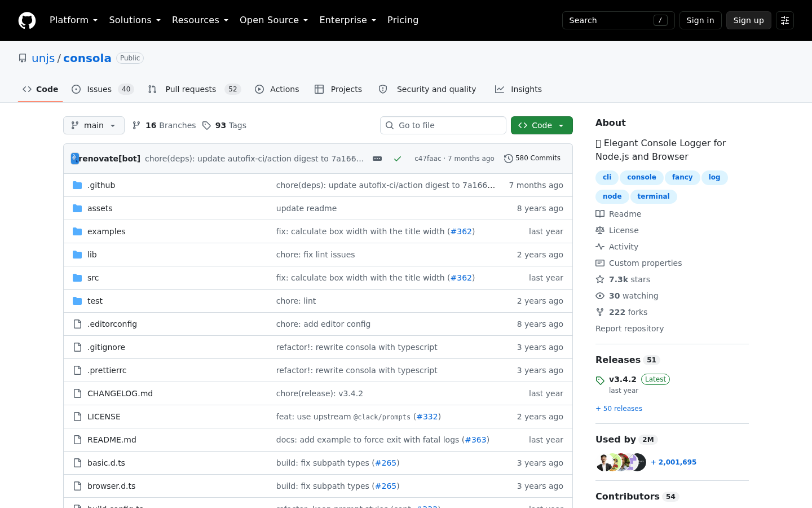The width and height of the screenshot is (812, 508).
Task: Select the terminal topic tag
Action: 654,196
